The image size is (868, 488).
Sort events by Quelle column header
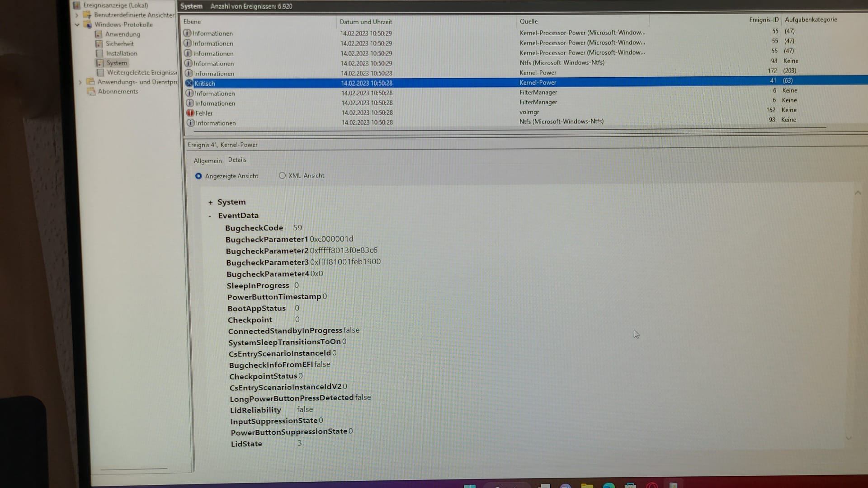[528, 21]
